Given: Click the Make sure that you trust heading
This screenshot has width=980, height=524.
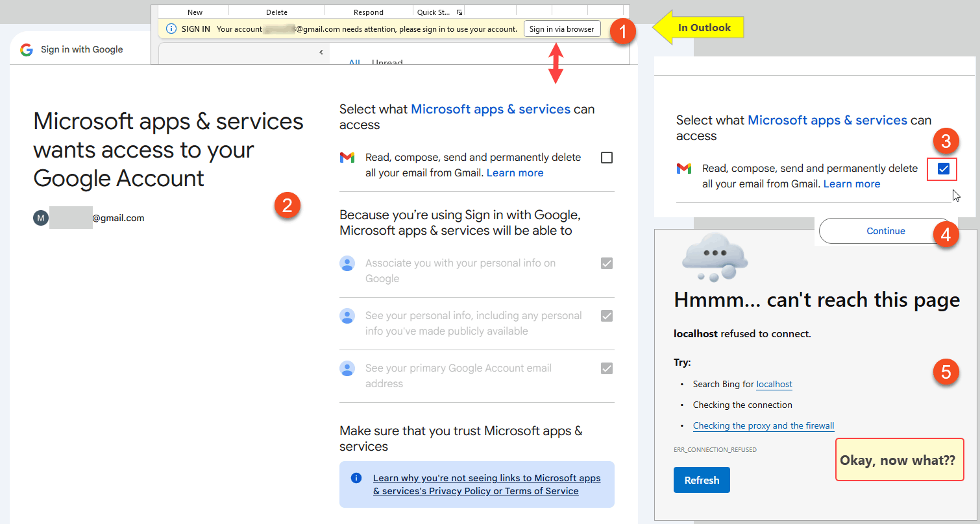Looking at the screenshot, I should (461, 438).
